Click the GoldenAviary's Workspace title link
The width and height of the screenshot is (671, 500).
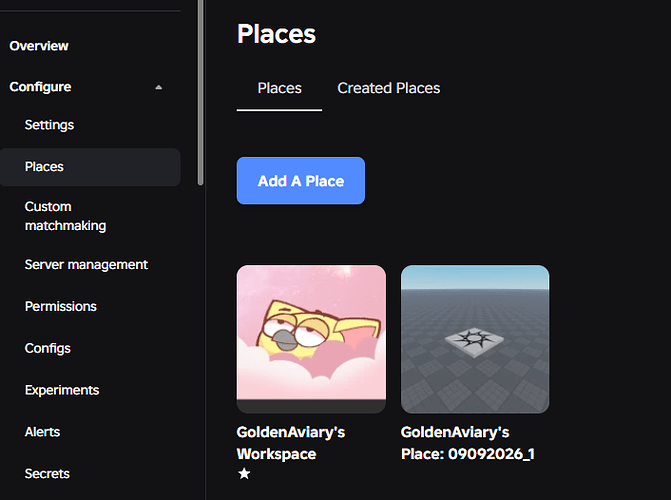pos(291,443)
